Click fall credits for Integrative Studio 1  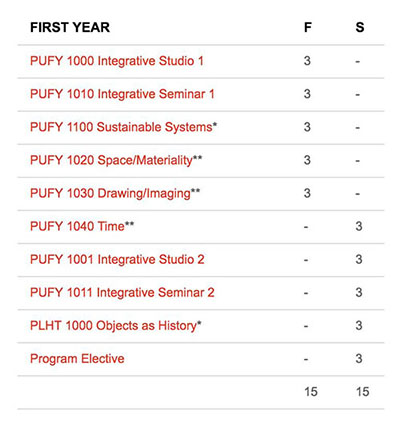pos(307,61)
